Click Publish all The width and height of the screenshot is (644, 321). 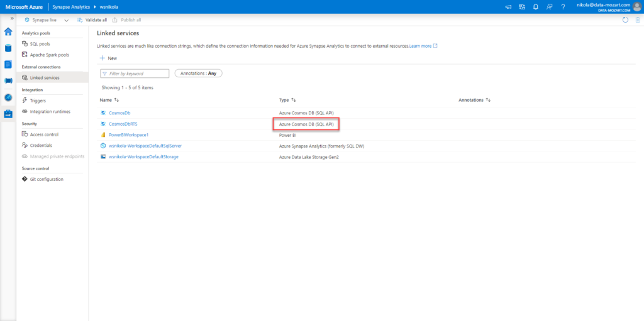point(127,19)
